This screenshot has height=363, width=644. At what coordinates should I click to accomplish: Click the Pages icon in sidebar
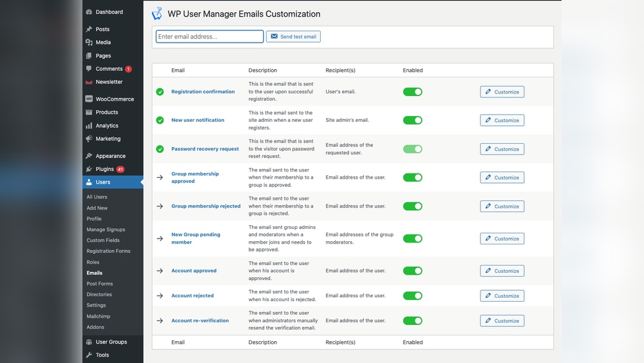pos(89,55)
